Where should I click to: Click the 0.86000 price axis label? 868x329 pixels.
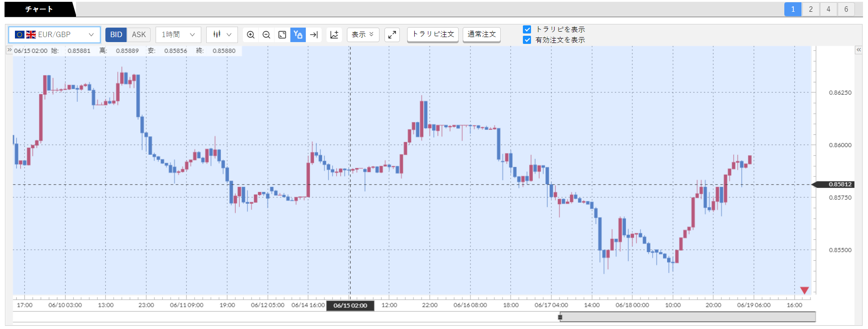(x=840, y=145)
